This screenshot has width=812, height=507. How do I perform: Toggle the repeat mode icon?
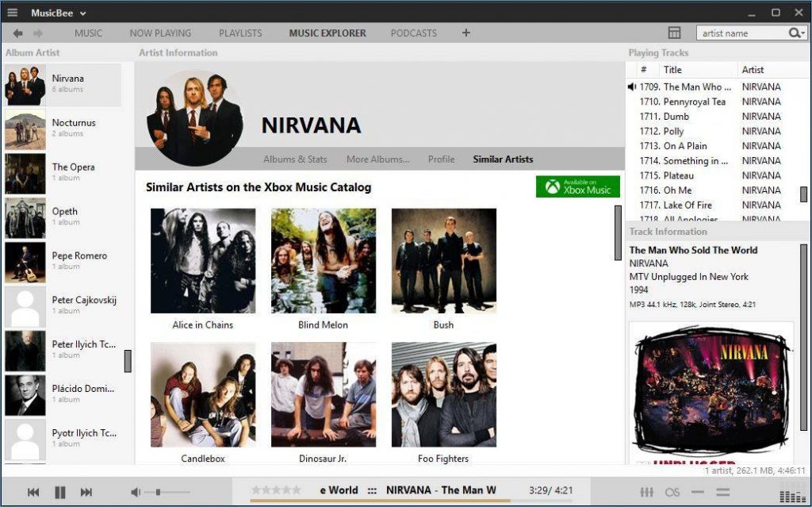[x=723, y=492]
